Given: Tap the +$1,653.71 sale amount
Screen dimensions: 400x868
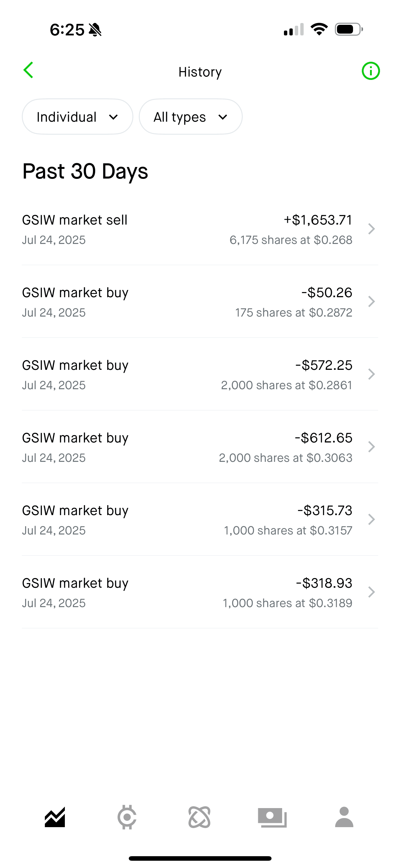Looking at the screenshot, I should click(x=318, y=220).
